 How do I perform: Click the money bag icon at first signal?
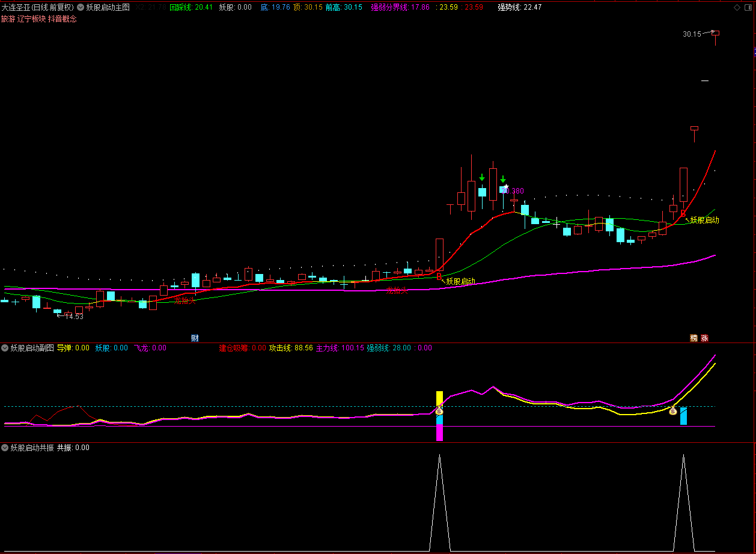pos(439,411)
